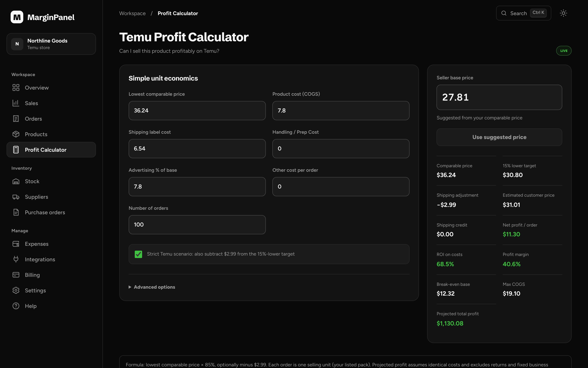Image resolution: width=588 pixels, height=368 pixels.
Task: Click the $31.01 estimated customer price
Action: (x=511, y=205)
